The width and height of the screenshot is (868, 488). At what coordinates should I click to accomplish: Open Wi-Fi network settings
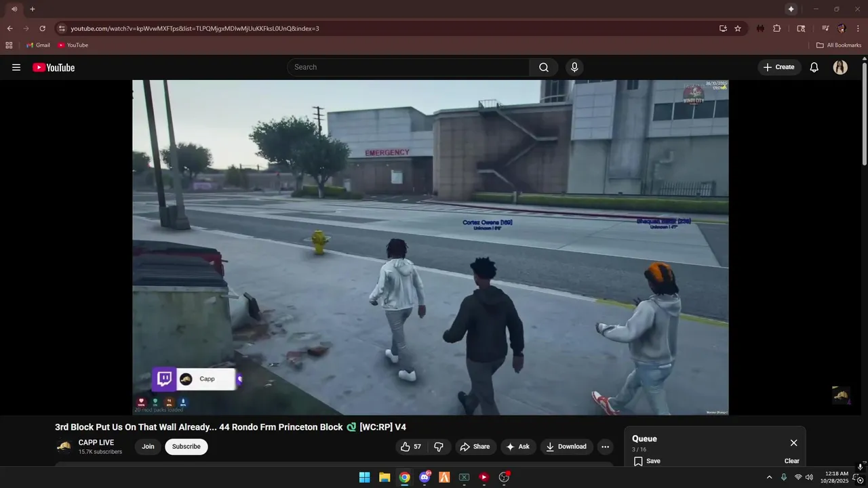click(x=798, y=477)
